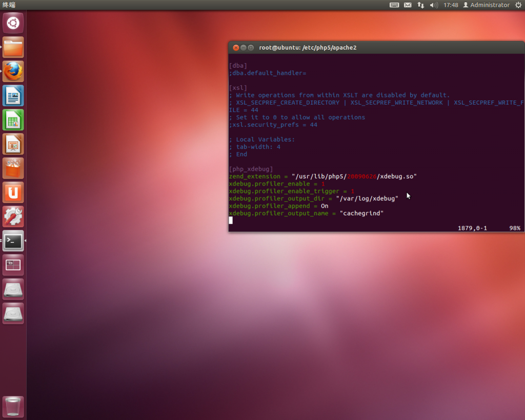Open the Trash in launcher
This screenshot has height=420, width=525.
click(x=13, y=406)
